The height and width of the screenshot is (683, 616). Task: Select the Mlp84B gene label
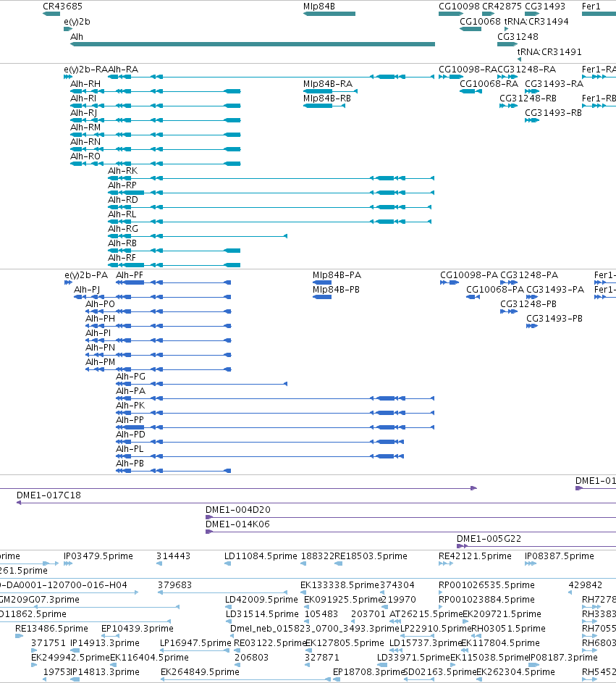click(319, 7)
